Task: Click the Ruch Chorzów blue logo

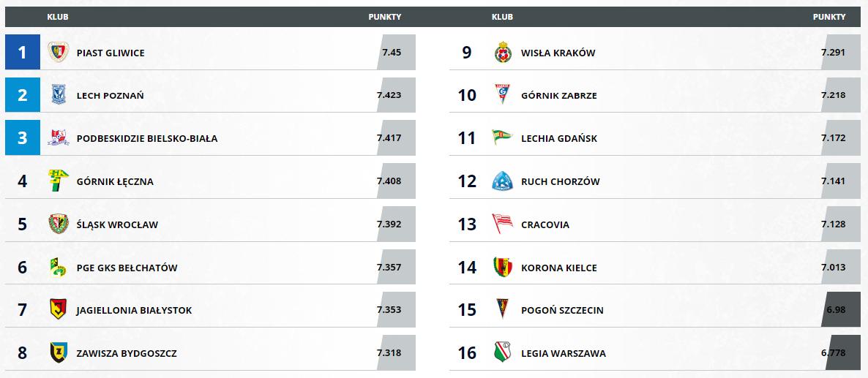Action: pos(503,181)
